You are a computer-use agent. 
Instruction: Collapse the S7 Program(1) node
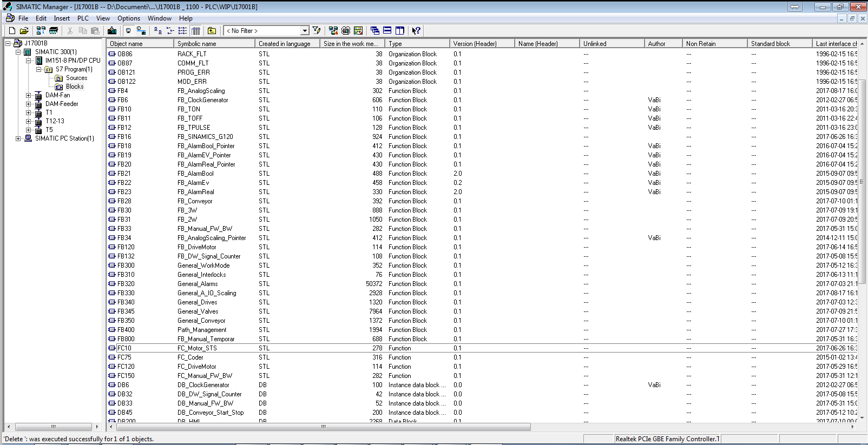click(38, 69)
